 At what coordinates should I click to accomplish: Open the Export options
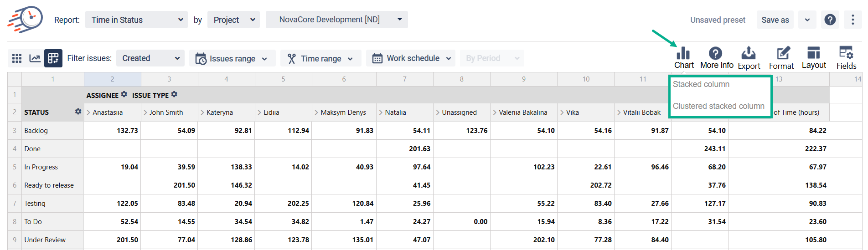[749, 54]
